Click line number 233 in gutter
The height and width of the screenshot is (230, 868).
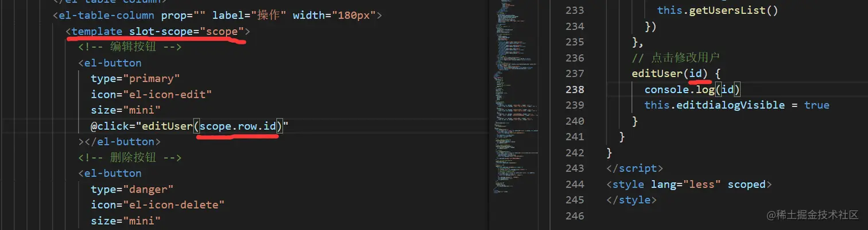(575, 10)
